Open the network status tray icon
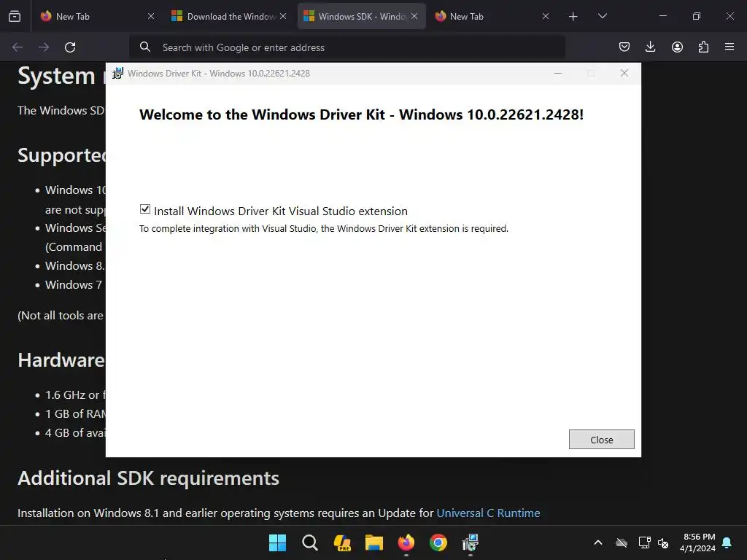Viewport: 747px width, 560px height. 644,542
